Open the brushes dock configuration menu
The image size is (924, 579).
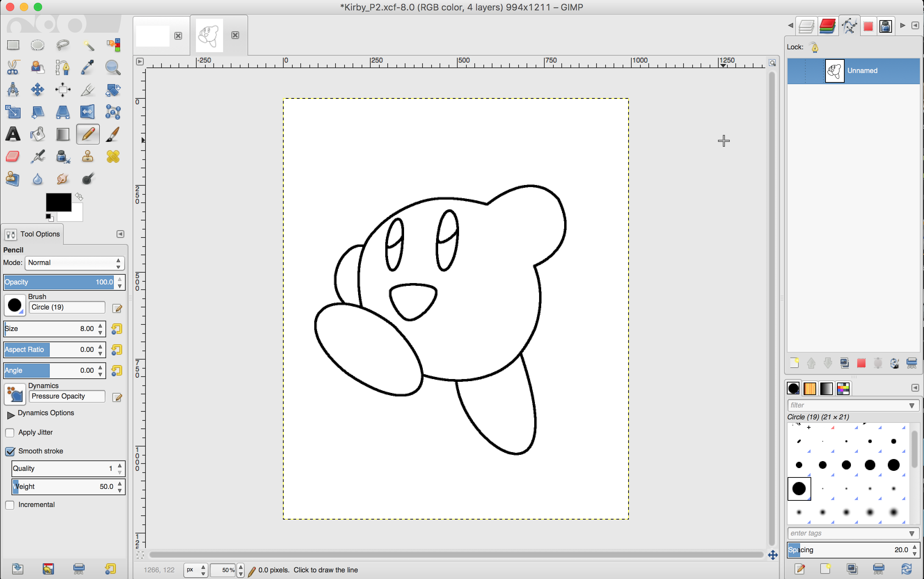915,388
